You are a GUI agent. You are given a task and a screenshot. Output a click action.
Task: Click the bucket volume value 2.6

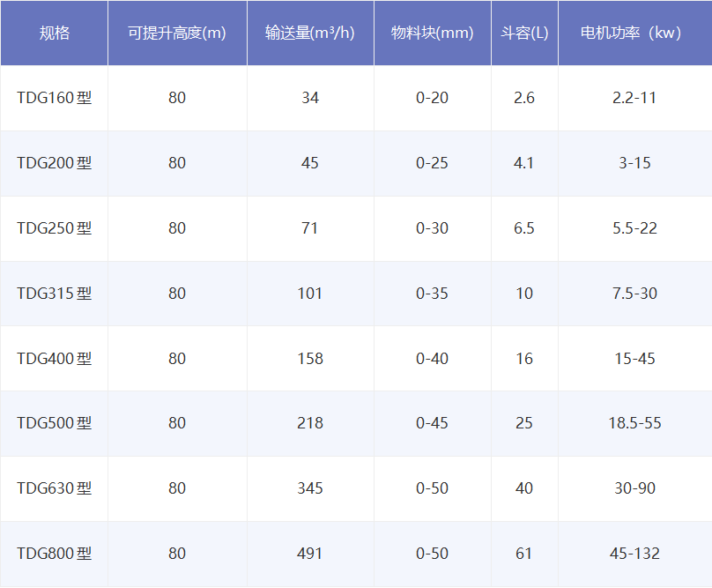click(x=524, y=98)
